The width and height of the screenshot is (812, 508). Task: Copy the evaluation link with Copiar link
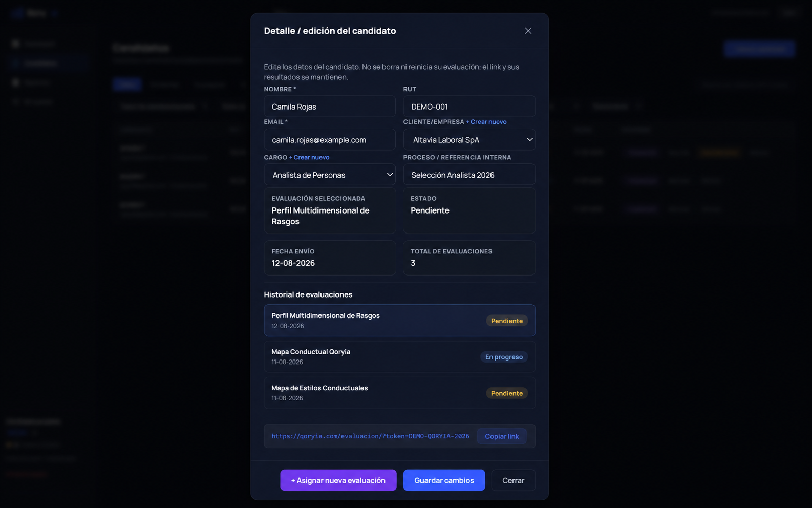pos(502,436)
